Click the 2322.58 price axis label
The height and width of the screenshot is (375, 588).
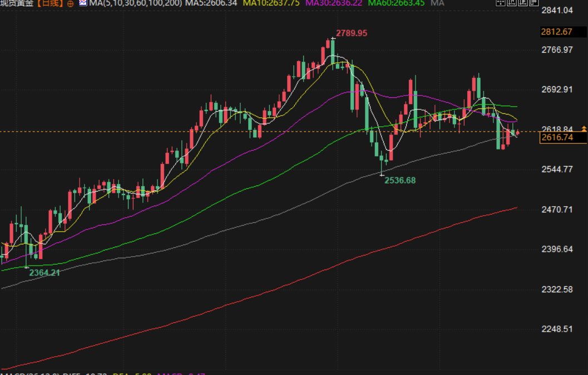click(x=557, y=289)
